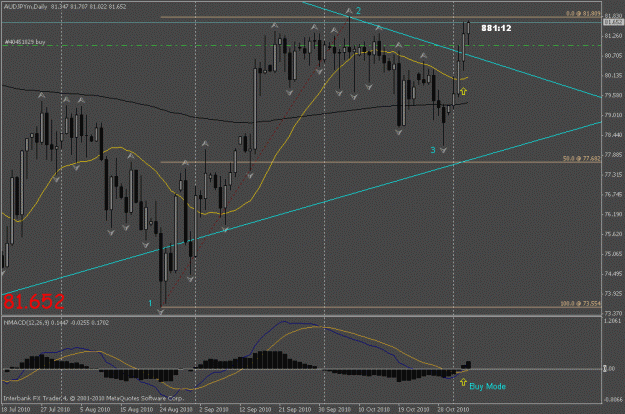Select the cyan wave label 3
This screenshot has height=414, width=625.
pyautogui.click(x=432, y=150)
